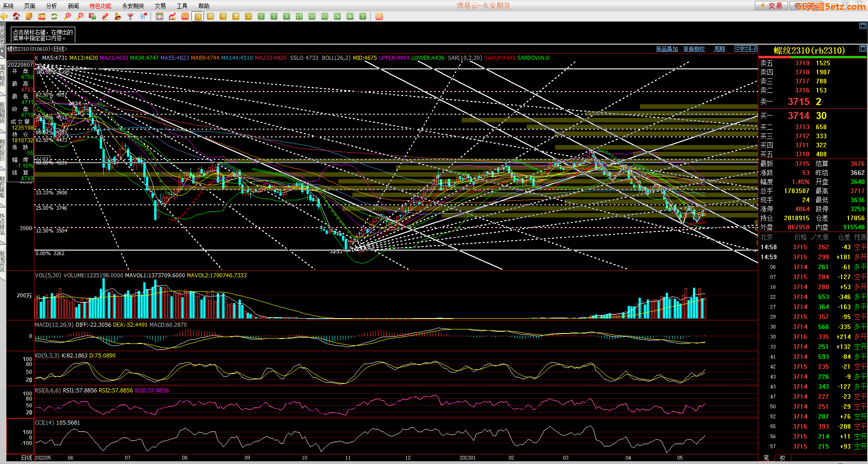This screenshot has width=868, height=464.
Task: Click the back arrow toolbar icon
Action: click(4, 16)
